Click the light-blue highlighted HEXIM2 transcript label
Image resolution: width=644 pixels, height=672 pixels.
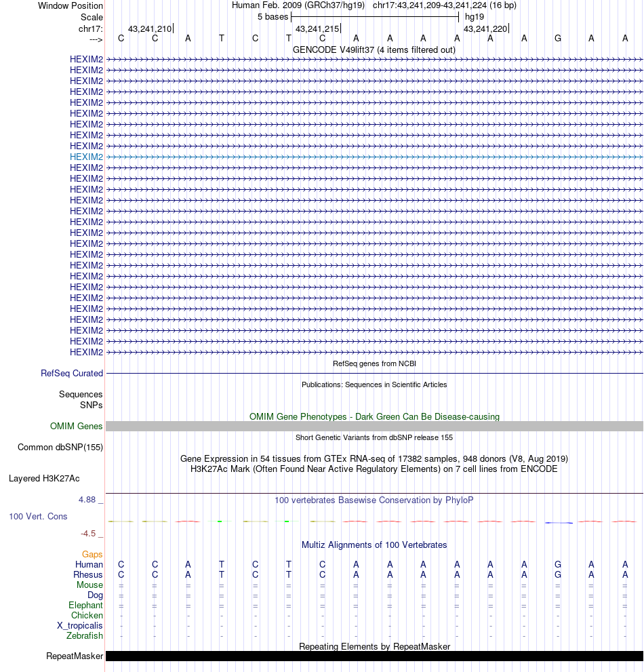pos(87,157)
